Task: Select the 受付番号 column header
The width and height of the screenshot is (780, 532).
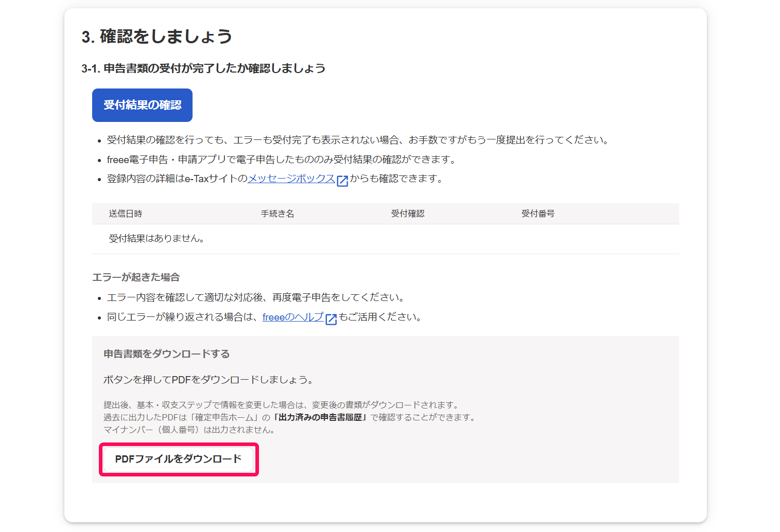Action: point(538,214)
